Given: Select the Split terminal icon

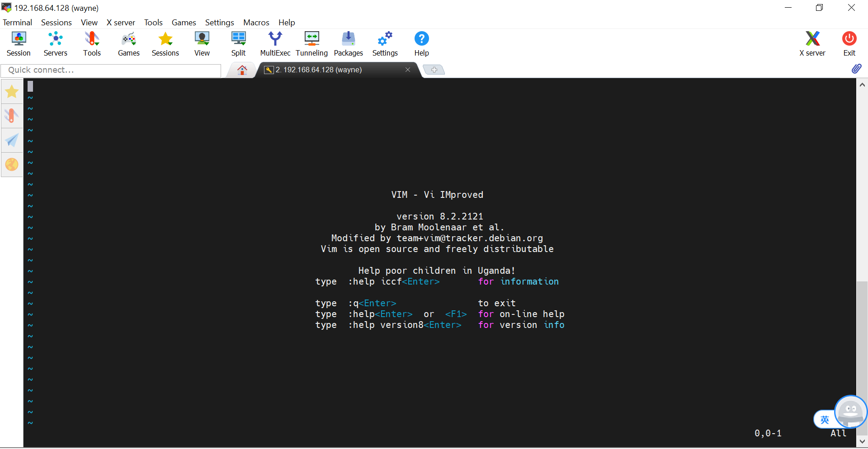Looking at the screenshot, I should coord(238,44).
